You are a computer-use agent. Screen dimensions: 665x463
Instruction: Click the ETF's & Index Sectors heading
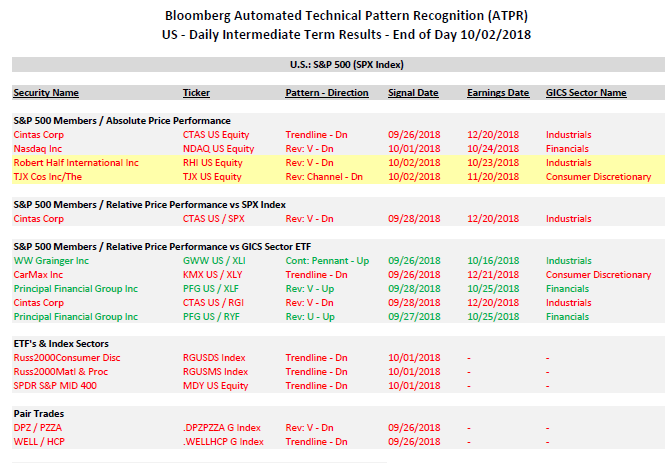click(61, 344)
